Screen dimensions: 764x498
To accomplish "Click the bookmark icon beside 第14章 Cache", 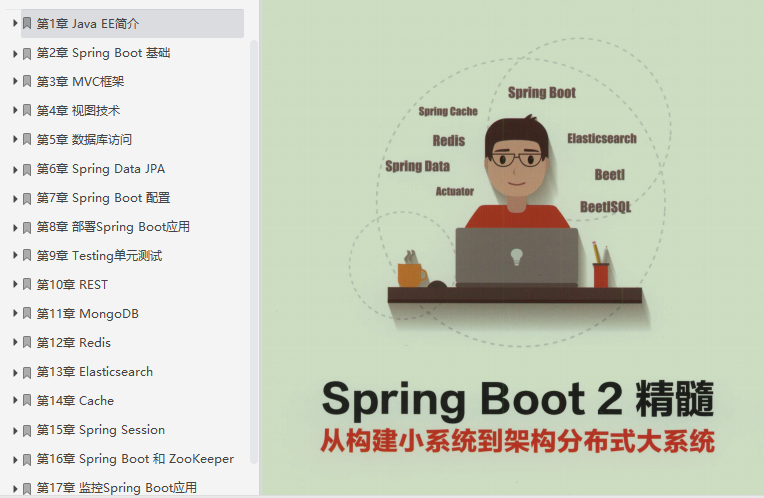I will coord(27,401).
